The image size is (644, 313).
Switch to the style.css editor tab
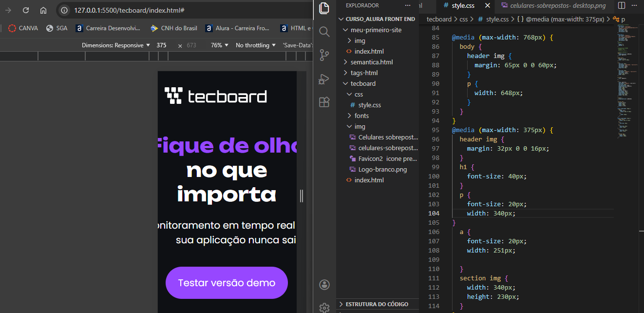(463, 6)
